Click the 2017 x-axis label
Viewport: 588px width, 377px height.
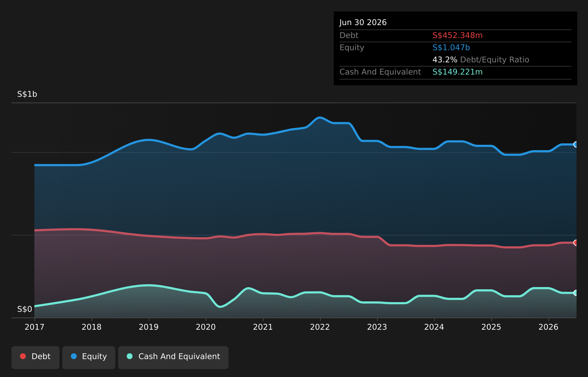tap(34, 327)
